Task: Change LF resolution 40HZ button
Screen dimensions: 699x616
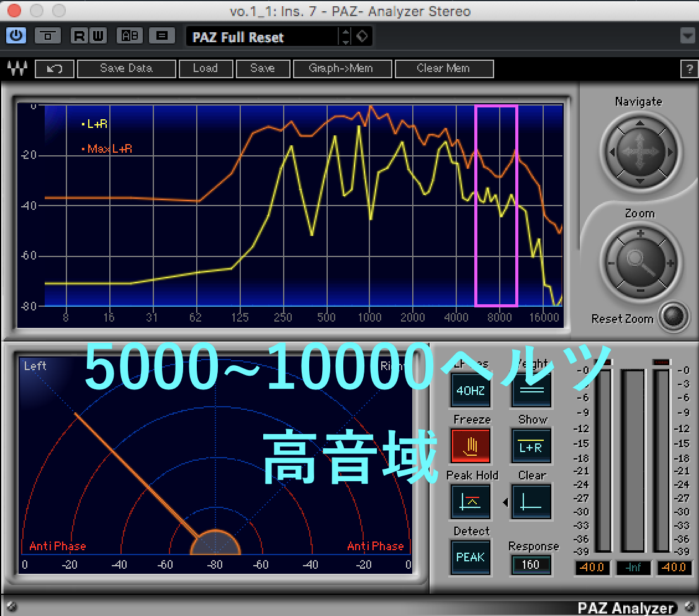Action: click(x=471, y=391)
